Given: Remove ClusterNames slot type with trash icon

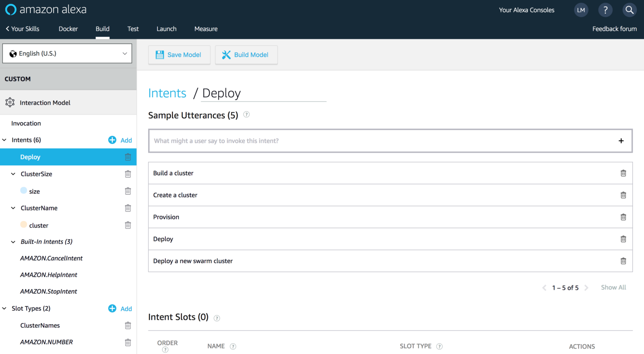Looking at the screenshot, I should (x=128, y=325).
